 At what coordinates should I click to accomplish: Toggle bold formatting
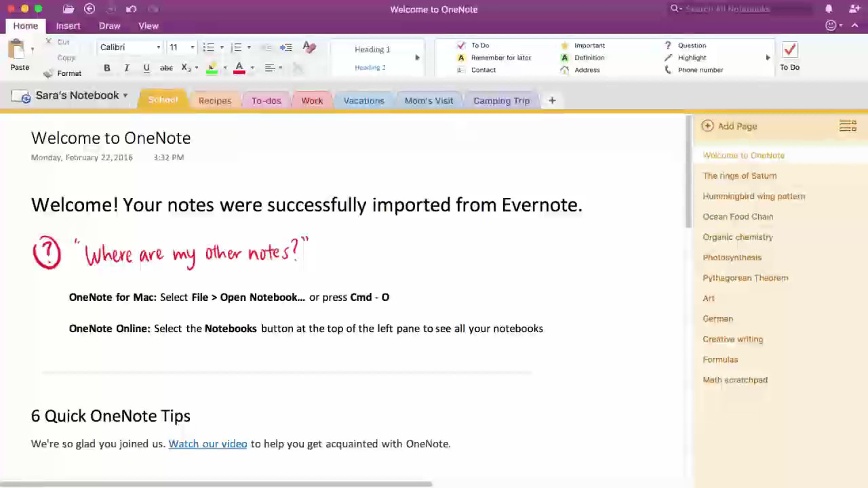click(x=106, y=68)
